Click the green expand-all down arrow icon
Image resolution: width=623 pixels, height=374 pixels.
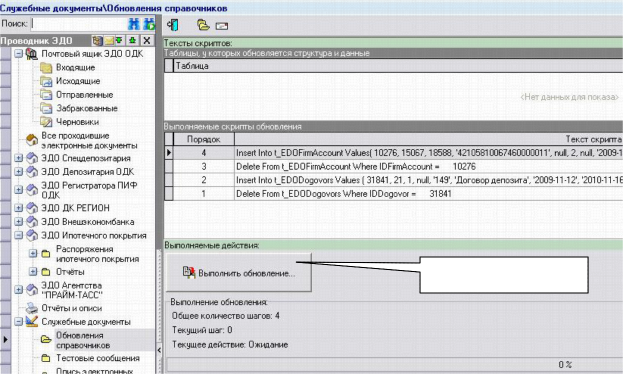[x=119, y=41]
